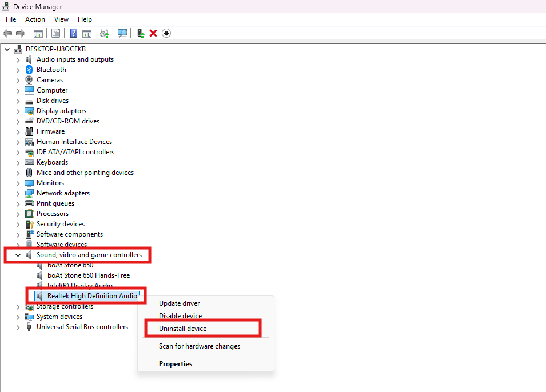
Task: Click the Processors category icon
Action: [29, 213]
